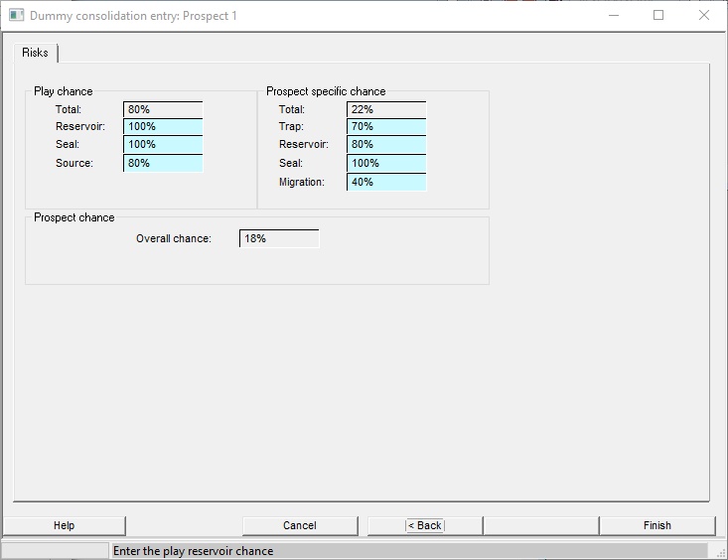
Task: Select the Prospect specific chance Total field
Action: point(386,109)
